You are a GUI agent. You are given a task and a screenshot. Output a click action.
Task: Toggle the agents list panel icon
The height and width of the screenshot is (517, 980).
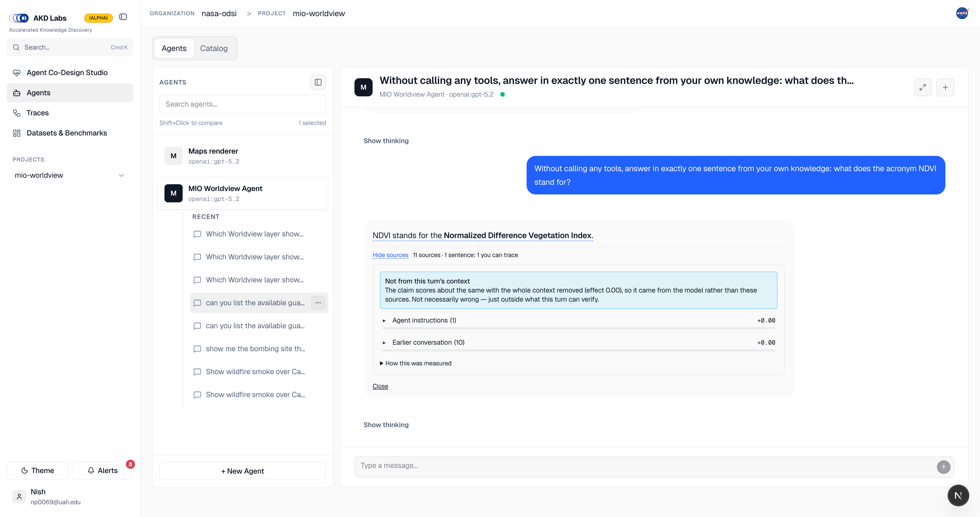point(318,82)
